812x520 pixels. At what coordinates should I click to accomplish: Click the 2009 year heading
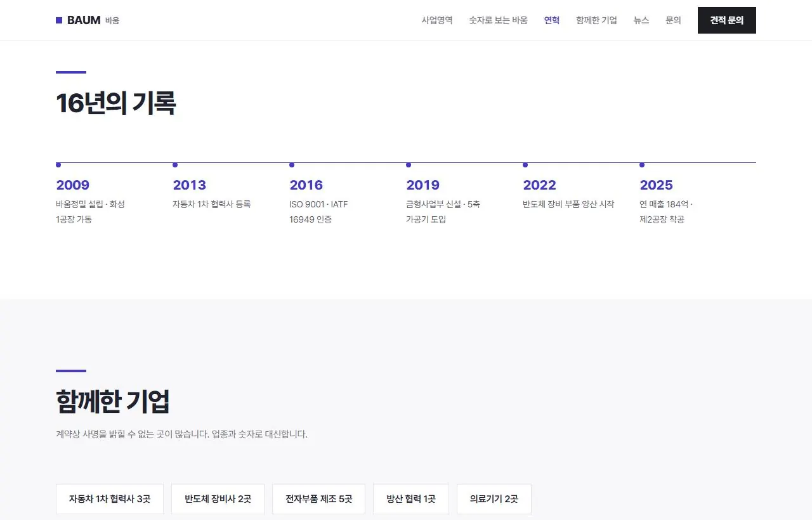73,185
